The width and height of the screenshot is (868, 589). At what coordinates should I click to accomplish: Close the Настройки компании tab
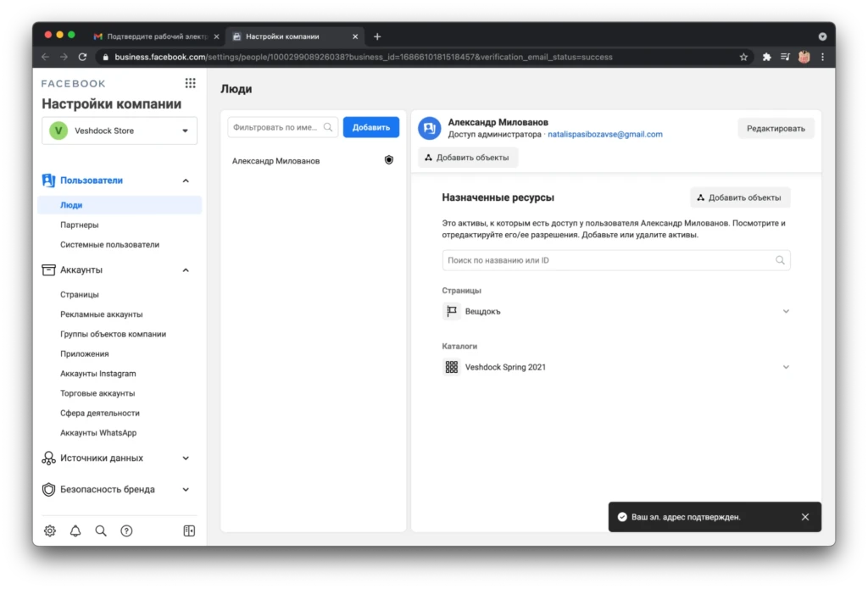tap(355, 36)
